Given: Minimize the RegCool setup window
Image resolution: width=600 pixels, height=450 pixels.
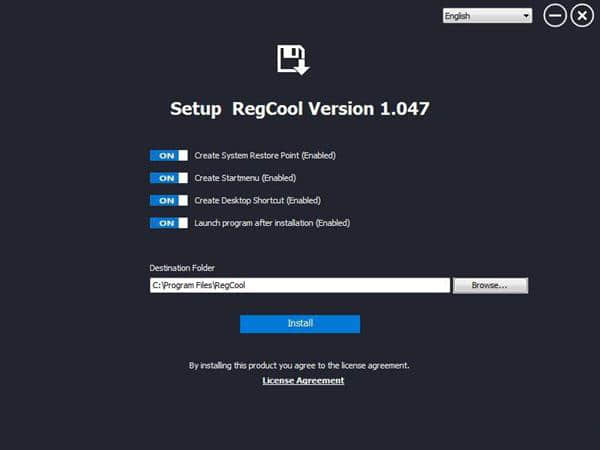Looking at the screenshot, I should tap(555, 16).
